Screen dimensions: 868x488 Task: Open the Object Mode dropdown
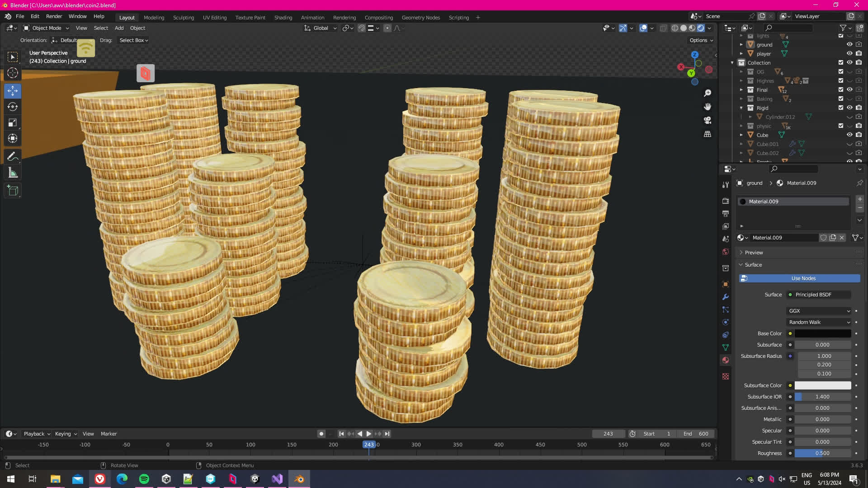coord(46,28)
